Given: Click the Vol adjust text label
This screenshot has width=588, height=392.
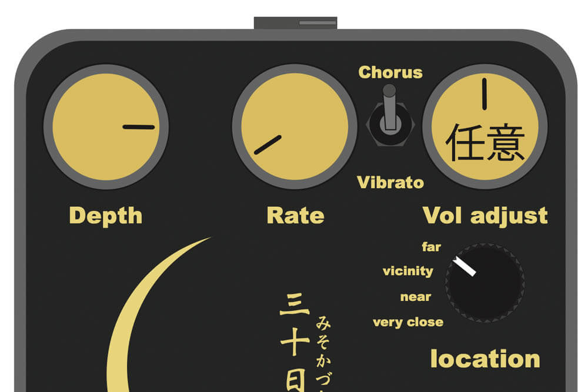Looking at the screenshot, I should 485,216.
